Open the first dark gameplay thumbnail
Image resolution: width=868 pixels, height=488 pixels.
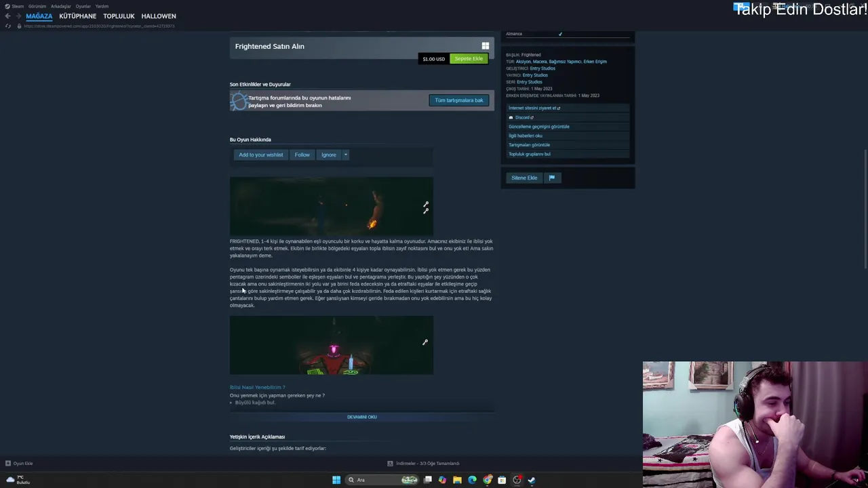[x=331, y=206]
